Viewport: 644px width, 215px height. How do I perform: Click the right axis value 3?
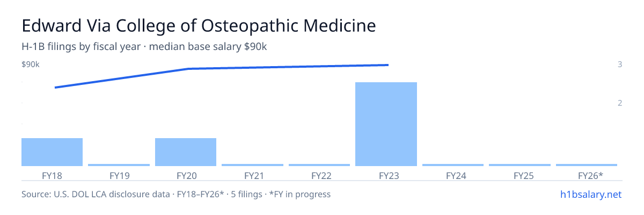pos(620,64)
